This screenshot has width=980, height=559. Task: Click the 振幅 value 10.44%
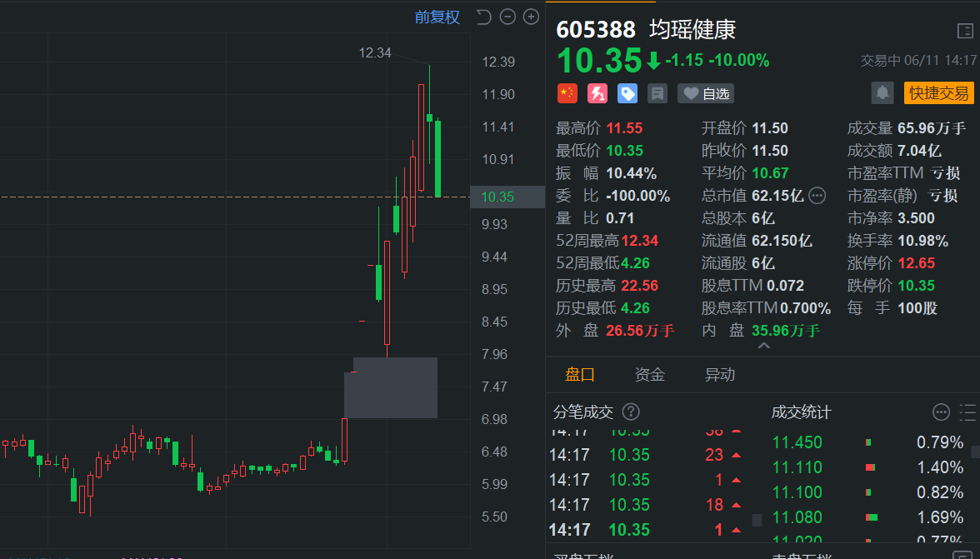point(632,173)
